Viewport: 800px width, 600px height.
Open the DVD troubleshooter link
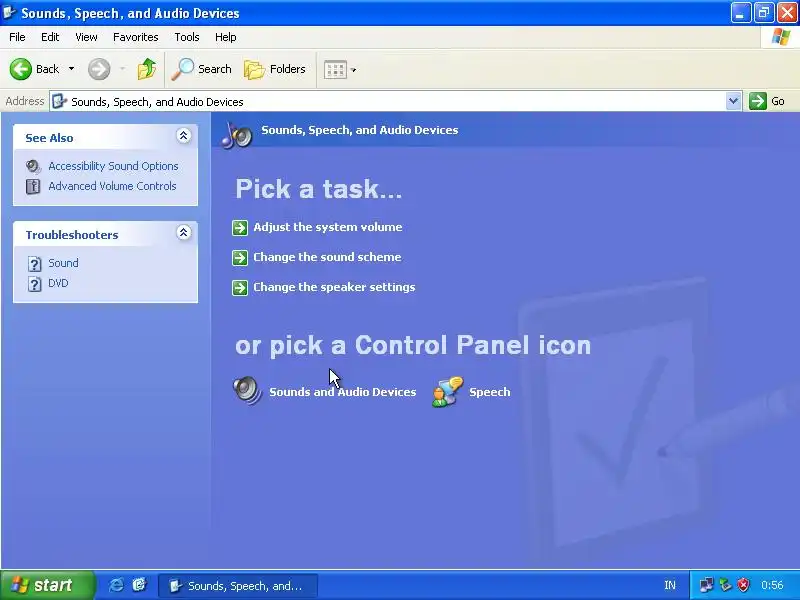[x=58, y=283]
